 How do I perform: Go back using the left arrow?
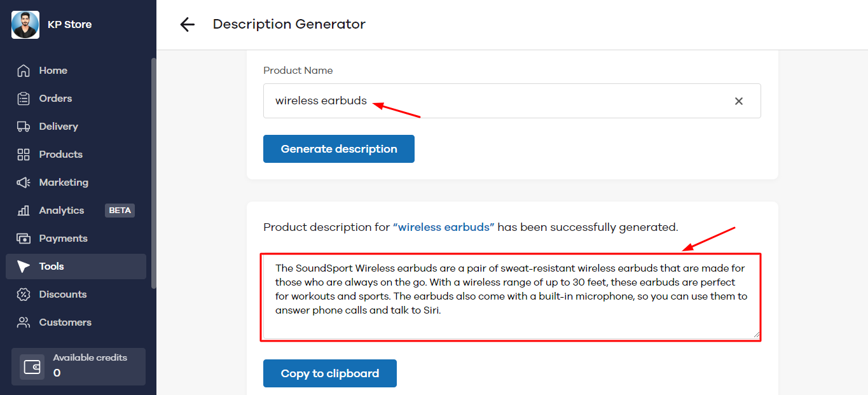pos(187,25)
